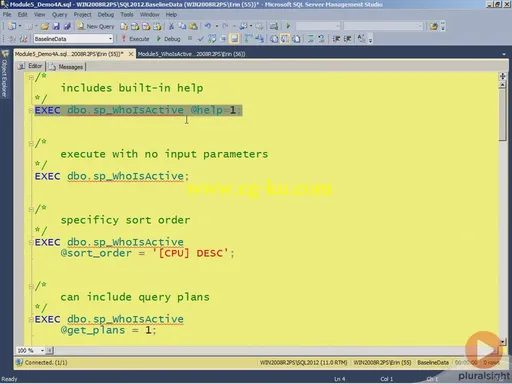Click the Execute button
This screenshot has height=384, width=512.
coord(136,39)
